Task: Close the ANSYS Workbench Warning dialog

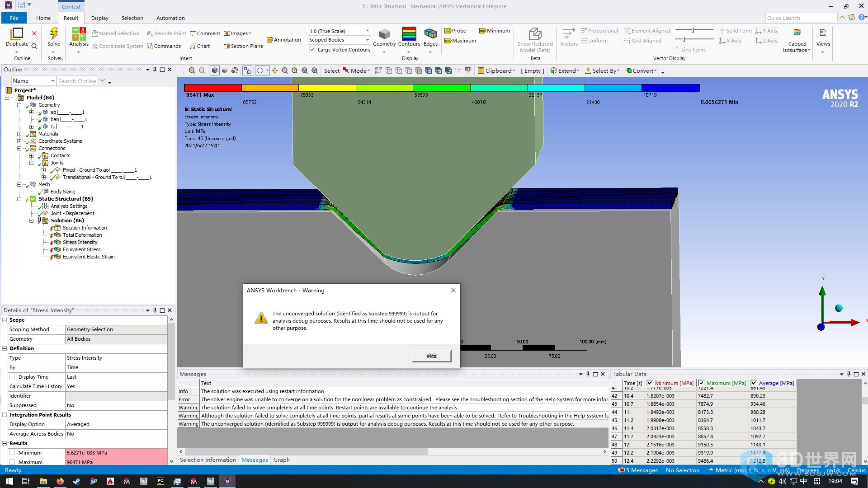Action: (453, 290)
